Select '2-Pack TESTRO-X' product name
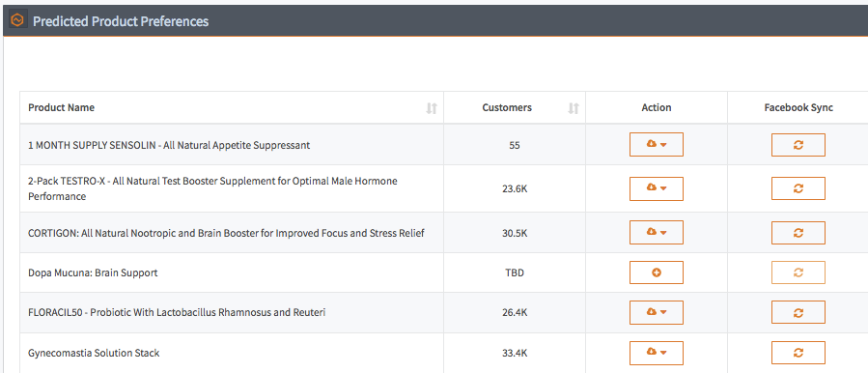This screenshot has width=868, height=373. (212, 188)
